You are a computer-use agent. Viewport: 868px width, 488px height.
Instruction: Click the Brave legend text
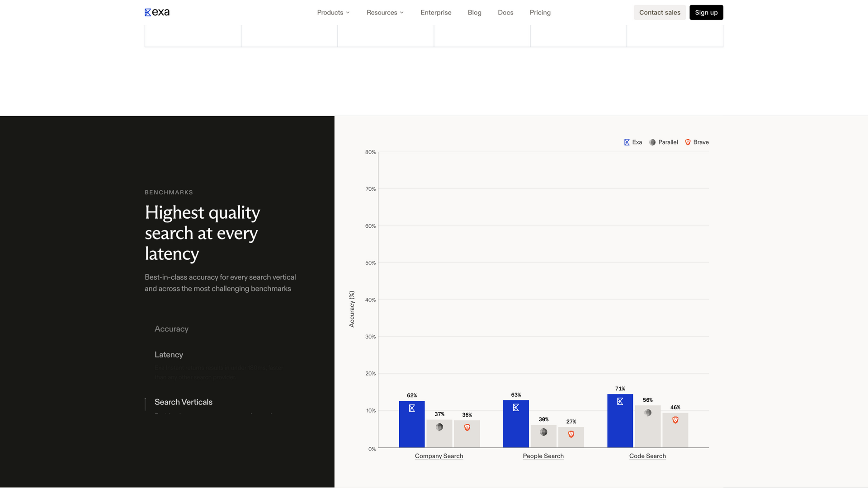point(701,142)
